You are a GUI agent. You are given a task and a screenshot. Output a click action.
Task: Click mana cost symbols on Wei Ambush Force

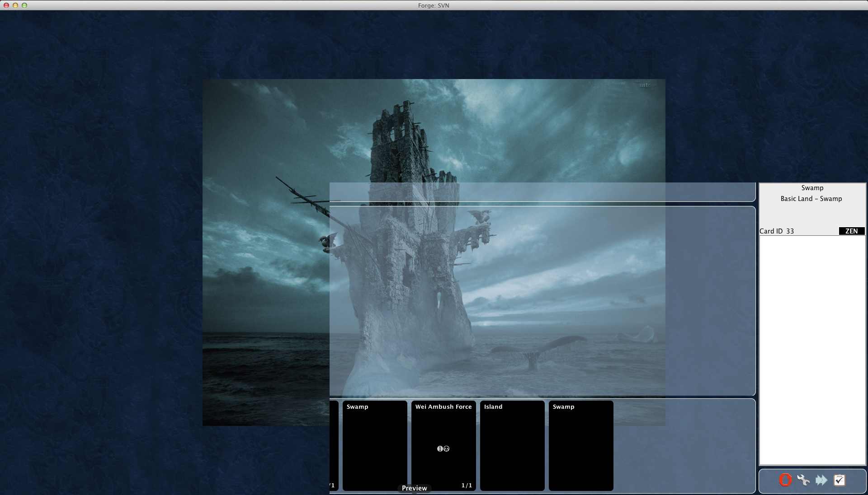443,448
